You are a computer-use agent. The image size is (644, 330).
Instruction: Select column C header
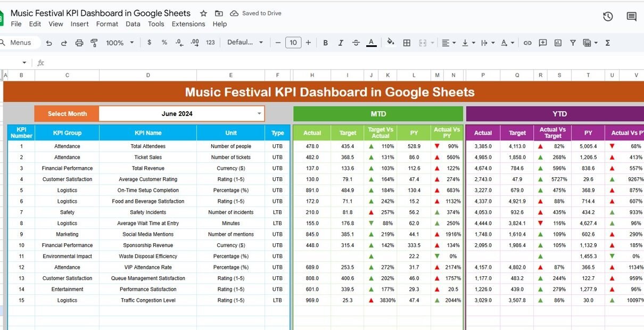click(x=67, y=76)
